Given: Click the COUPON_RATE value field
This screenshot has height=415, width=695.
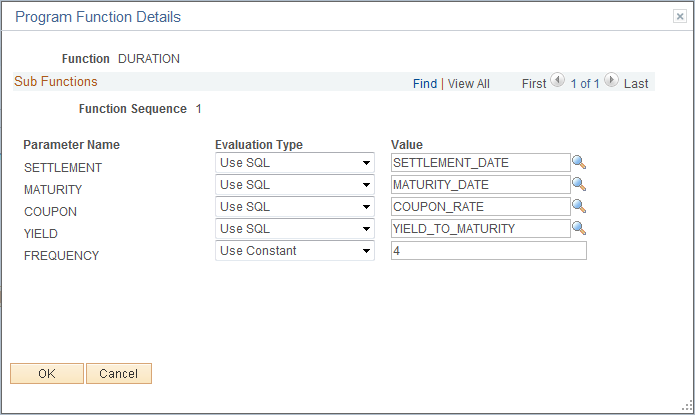Looking at the screenshot, I should click(480, 207).
